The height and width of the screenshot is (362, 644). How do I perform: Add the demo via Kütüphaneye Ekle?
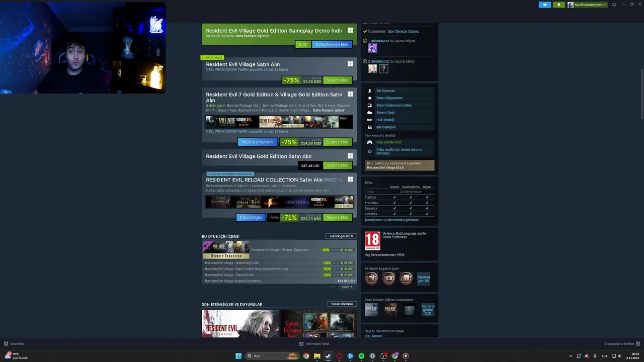point(332,44)
